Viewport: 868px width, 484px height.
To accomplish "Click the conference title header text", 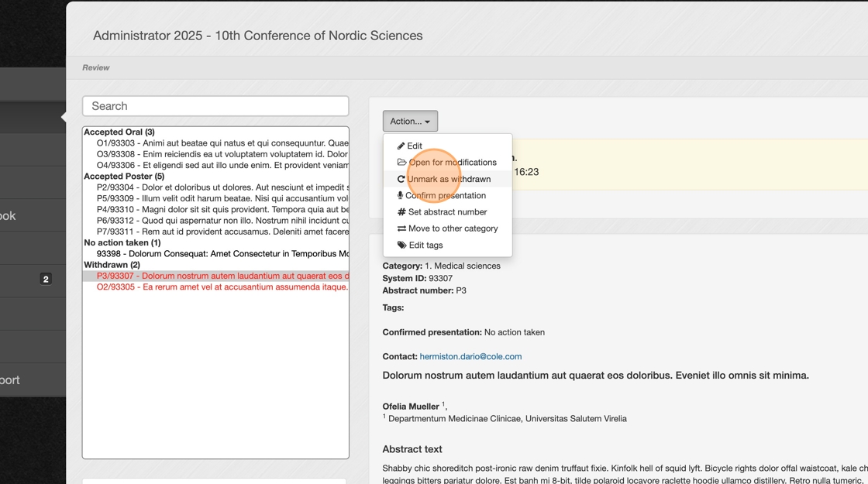I will [258, 36].
